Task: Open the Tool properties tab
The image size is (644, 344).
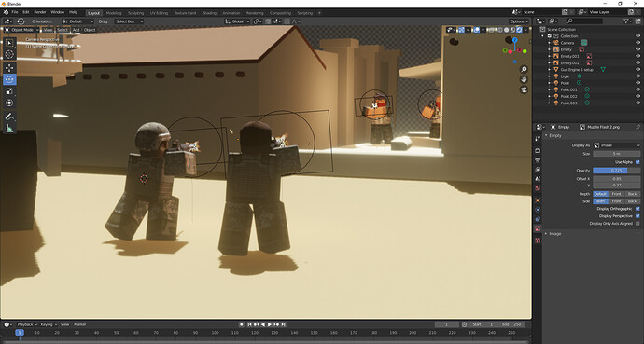Action: point(538,140)
